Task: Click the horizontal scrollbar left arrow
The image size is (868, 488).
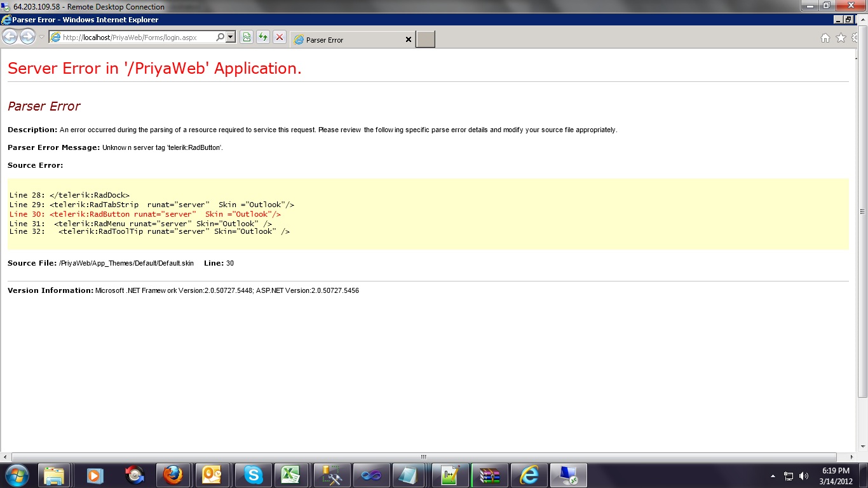Action: tap(6, 457)
